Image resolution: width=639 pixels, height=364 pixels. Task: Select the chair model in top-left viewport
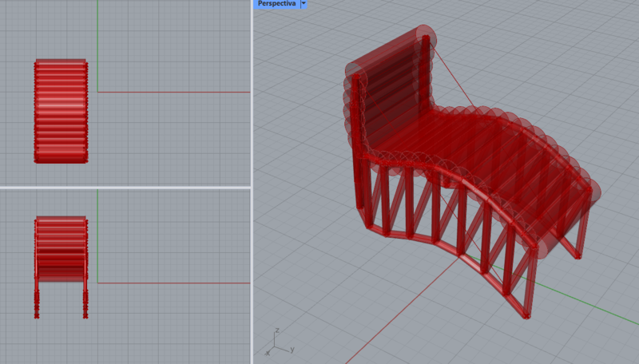pos(61,111)
